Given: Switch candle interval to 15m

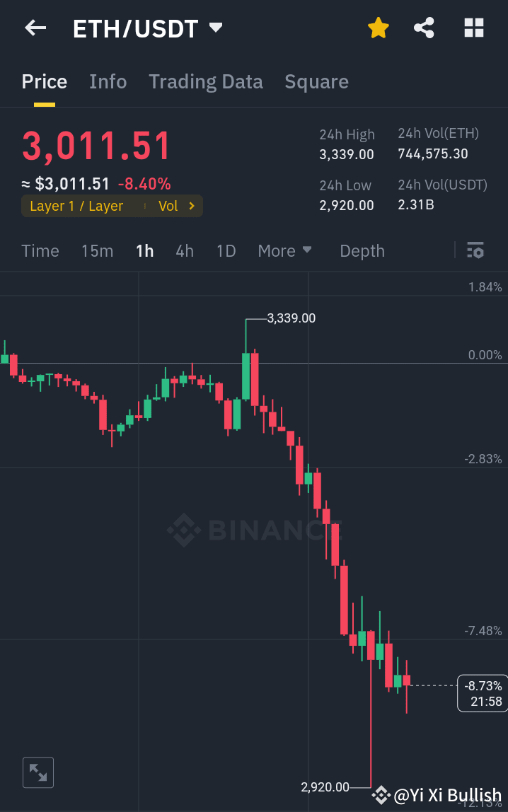Looking at the screenshot, I should pos(97,250).
